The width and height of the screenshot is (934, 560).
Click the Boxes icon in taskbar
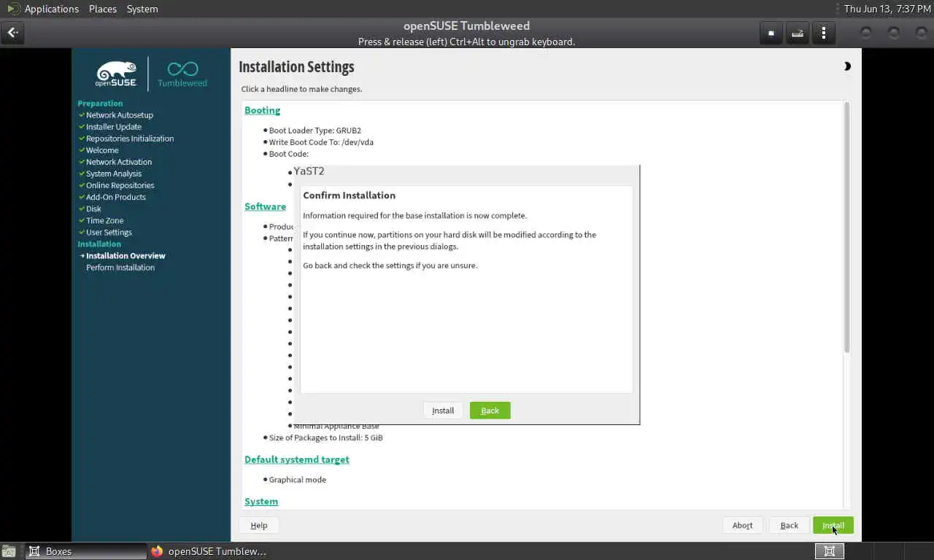tap(34, 551)
